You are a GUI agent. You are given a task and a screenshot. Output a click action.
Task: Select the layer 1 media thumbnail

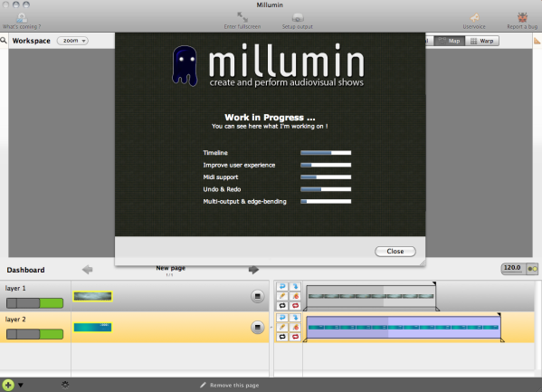click(92, 296)
